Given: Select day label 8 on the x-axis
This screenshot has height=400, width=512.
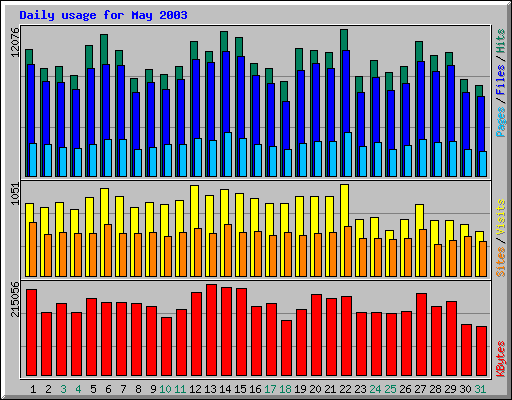Looking at the screenshot, I should point(138,389).
